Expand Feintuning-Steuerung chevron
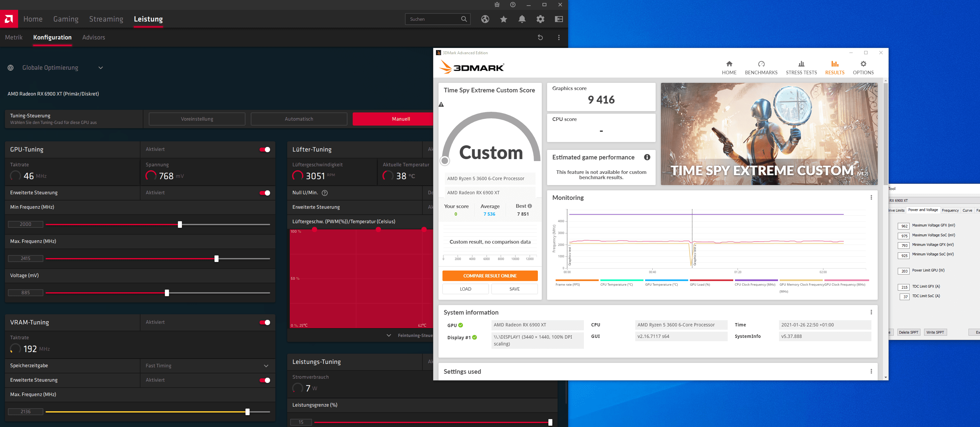This screenshot has height=427, width=980. point(389,335)
